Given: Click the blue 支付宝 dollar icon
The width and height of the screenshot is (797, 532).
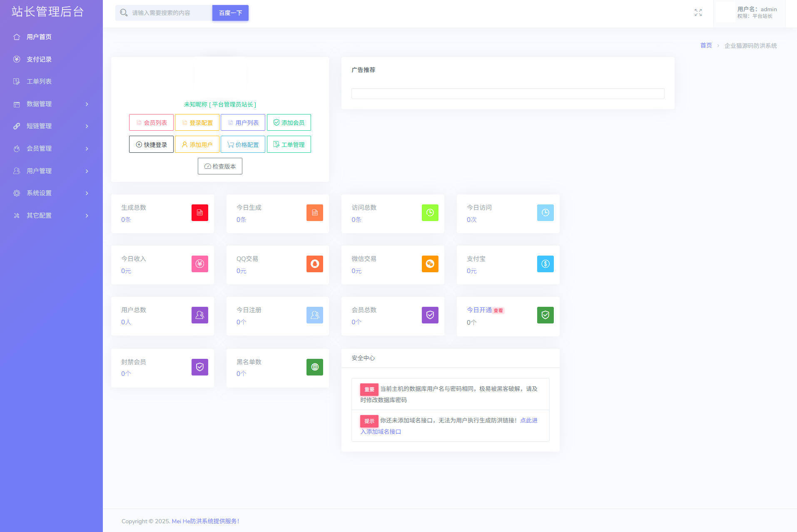Looking at the screenshot, I should pos(545,264).
